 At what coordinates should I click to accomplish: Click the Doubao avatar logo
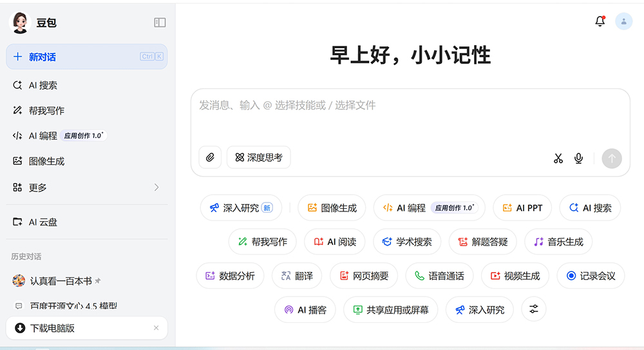tap(20, 22)
